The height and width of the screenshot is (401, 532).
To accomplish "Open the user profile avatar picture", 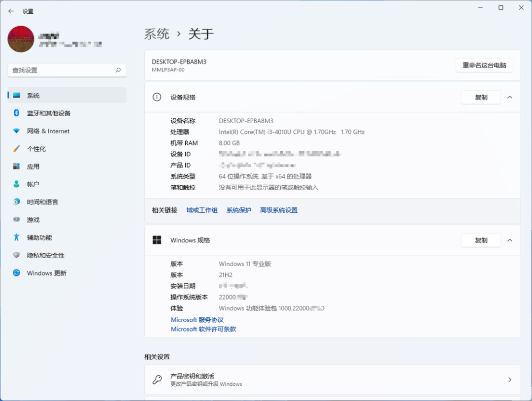I will 21,39.
